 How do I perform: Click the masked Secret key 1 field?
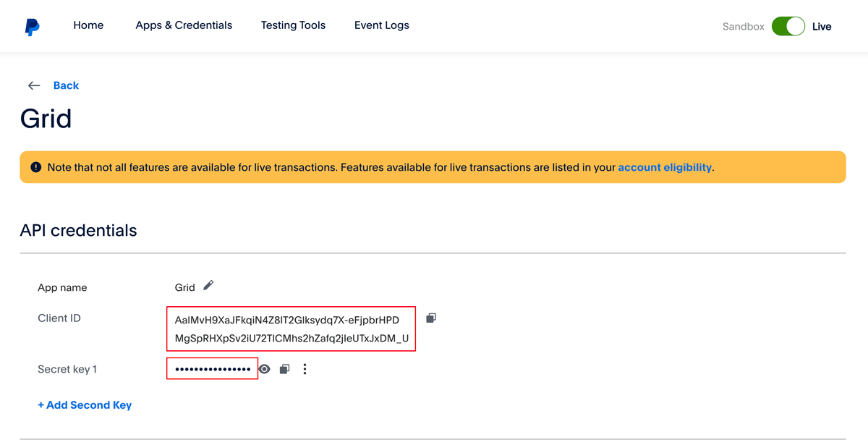(x=213, y=369)
